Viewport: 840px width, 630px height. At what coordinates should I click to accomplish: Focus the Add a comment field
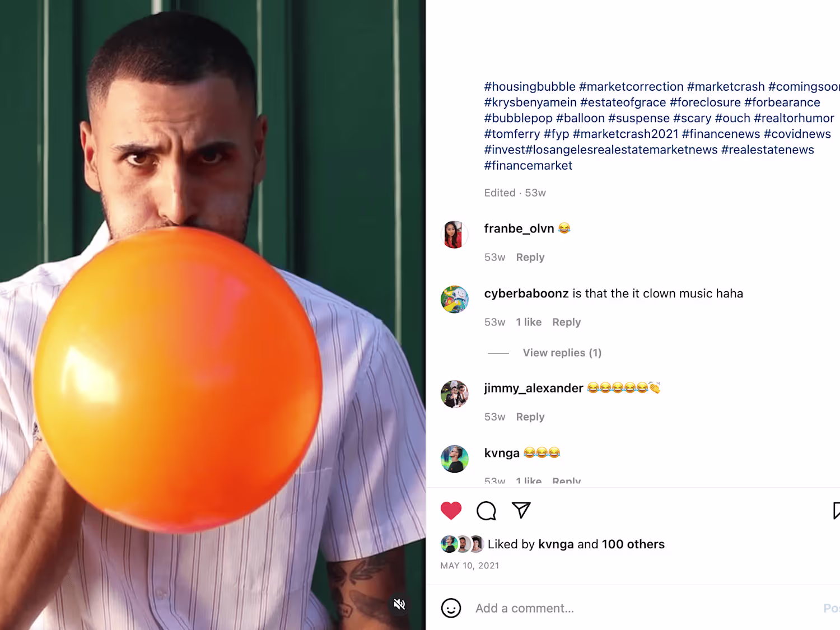644,608
